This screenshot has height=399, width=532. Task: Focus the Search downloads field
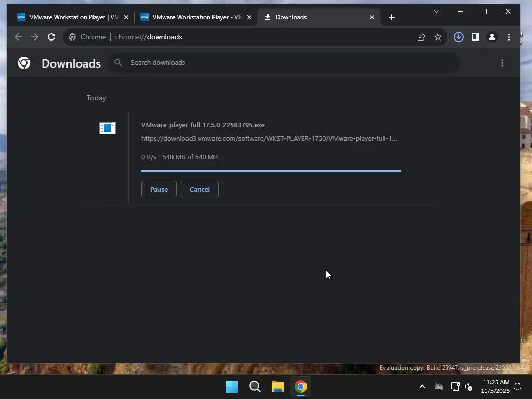[284, 62]
